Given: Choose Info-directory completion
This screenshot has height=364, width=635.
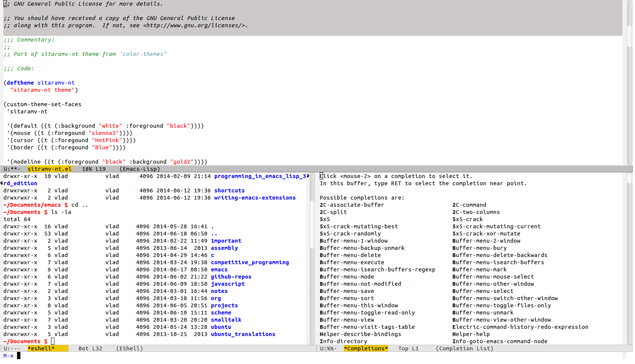Looking at the screenshot, I should pyautogui.click(x=344, y=341).
